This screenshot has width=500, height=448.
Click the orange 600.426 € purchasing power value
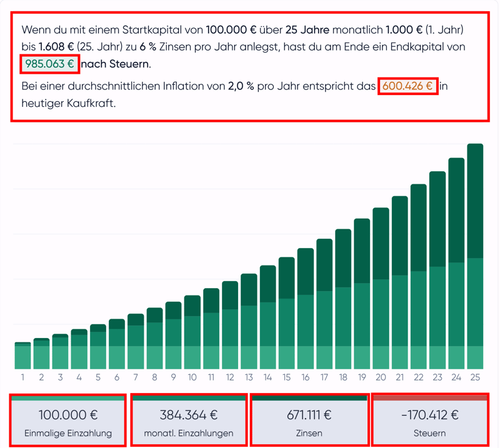tap(407, 86)
